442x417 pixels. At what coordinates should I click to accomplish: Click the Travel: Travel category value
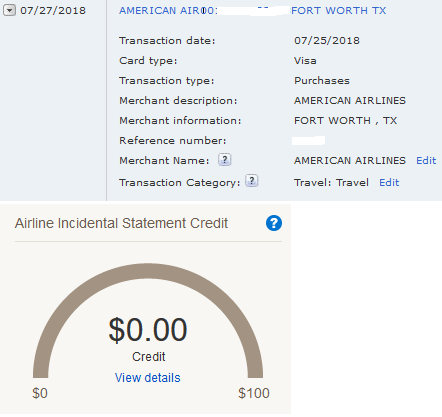331,183
